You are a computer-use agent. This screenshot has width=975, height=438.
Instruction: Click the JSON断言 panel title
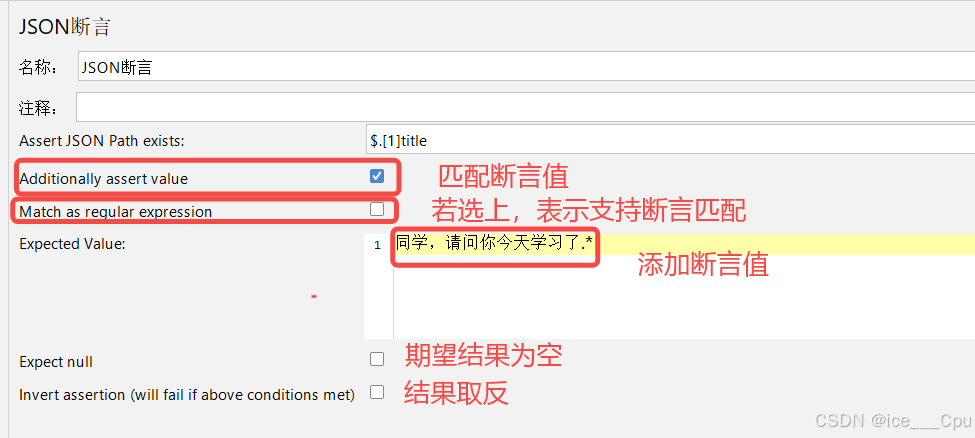click(x=65, y=27)
